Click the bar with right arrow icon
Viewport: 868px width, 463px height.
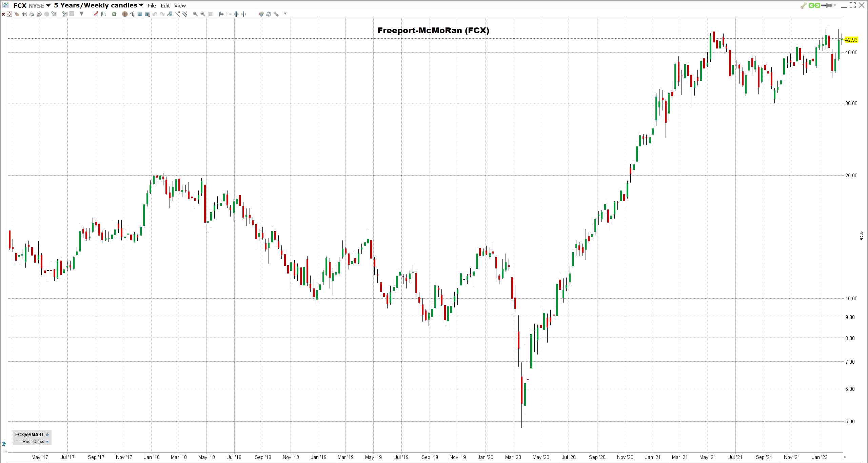[221, 14]
